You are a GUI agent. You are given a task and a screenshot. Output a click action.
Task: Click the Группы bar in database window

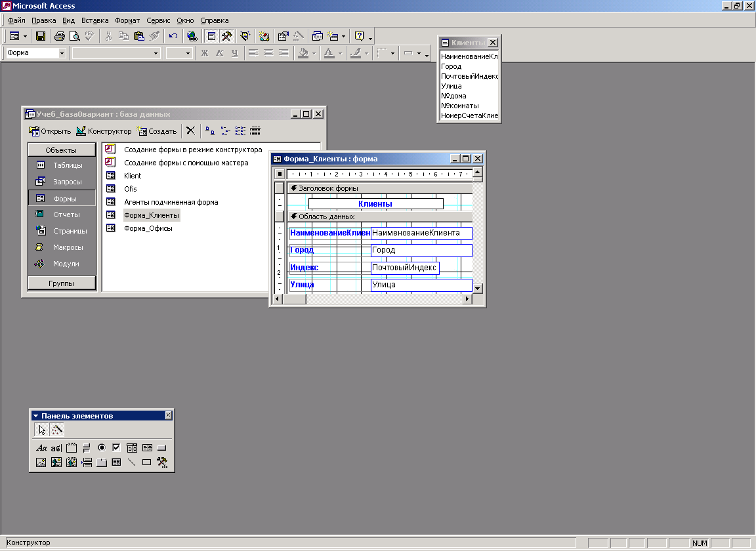tap(61, 283)
